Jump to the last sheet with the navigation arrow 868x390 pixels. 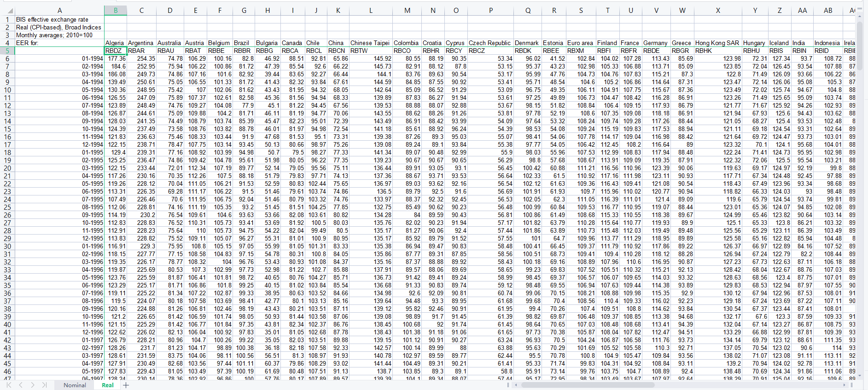(x=44, y=385)
